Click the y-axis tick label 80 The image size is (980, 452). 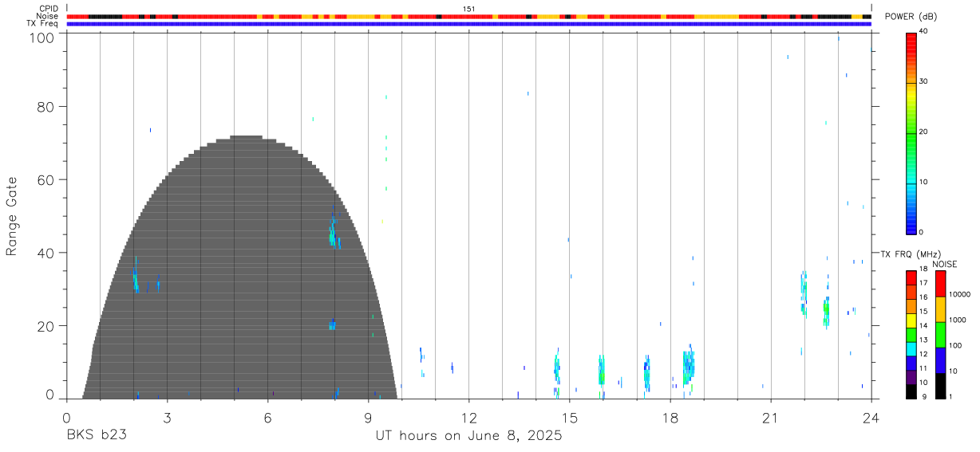click(46, 107)
